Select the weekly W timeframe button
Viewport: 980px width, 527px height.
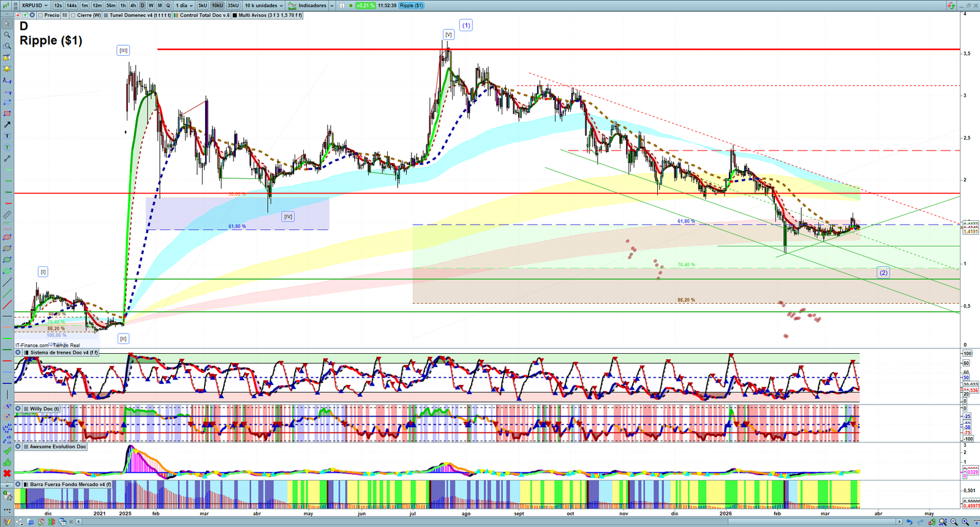coord(151,6)
